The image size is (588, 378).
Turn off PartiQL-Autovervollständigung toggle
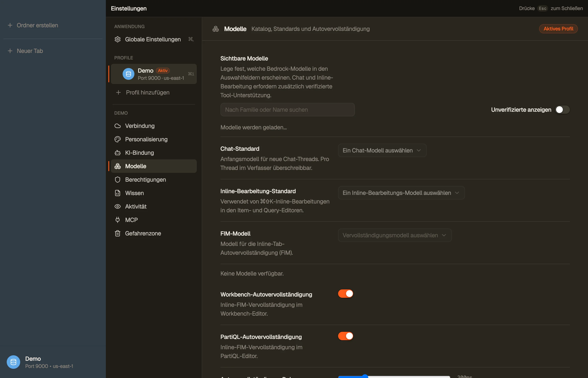point(345,336)
